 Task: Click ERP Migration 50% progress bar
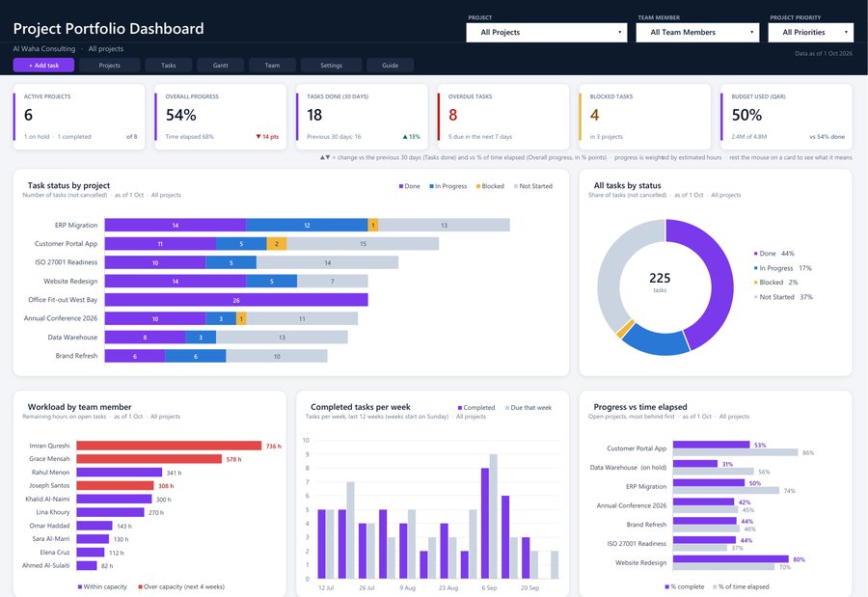click(x=709, y=483)
